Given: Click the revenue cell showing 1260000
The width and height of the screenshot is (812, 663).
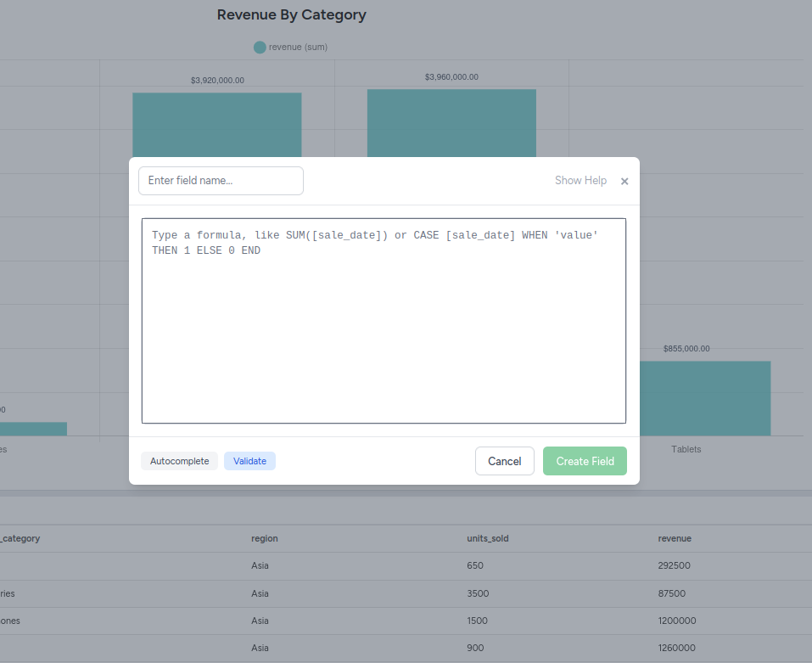Looking at the screenshot, I should point(676,648).
